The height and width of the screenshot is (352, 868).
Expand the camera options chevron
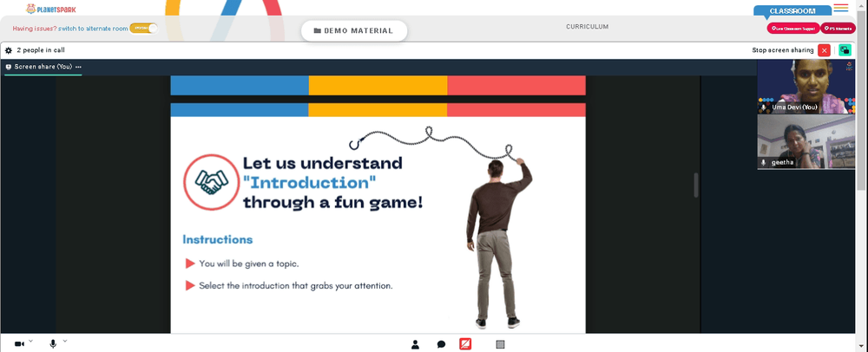[30, 341]
